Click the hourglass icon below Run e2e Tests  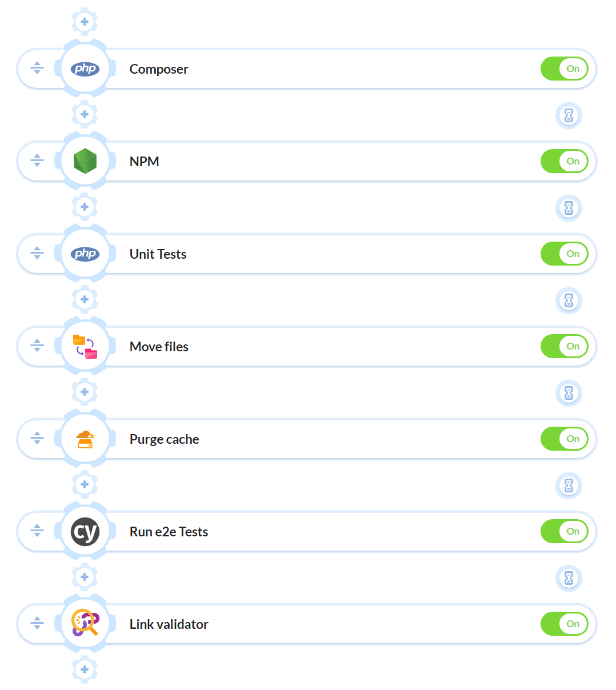point(569,578)
